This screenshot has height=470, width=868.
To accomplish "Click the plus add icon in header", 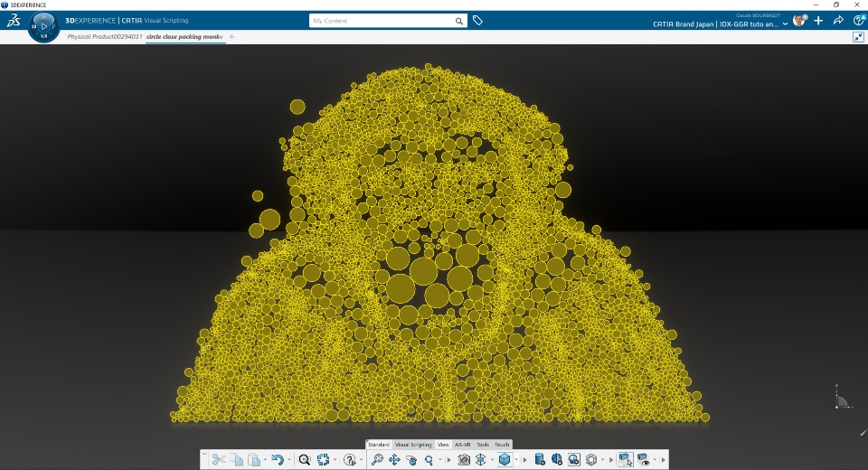I will [819, 21].
